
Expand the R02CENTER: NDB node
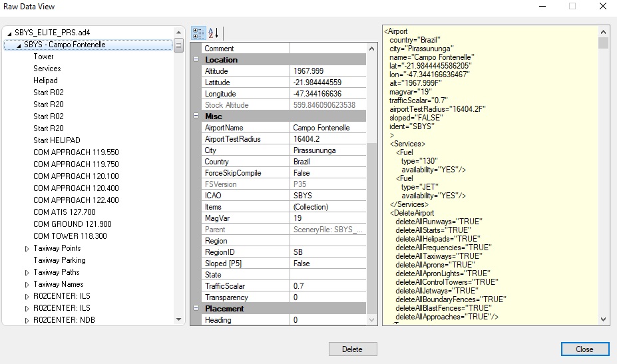27,320
